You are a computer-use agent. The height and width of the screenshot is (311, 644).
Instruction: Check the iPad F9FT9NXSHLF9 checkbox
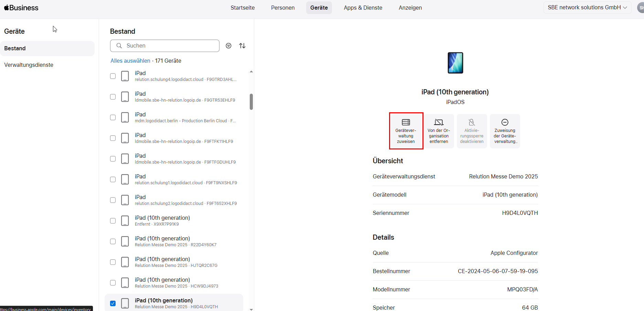pos(113,179)
